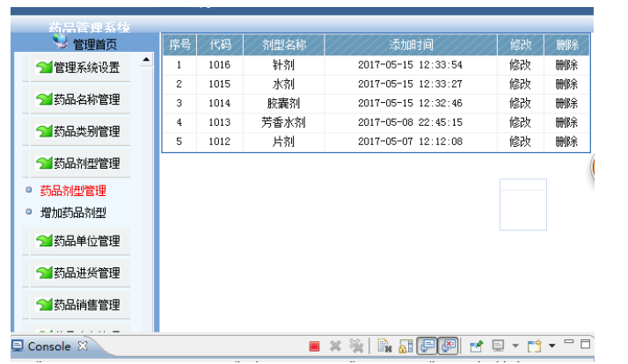628x364 pixels.
Task: Click timestamp 2017-05-07 12:12:08
Action: (410, 142)
